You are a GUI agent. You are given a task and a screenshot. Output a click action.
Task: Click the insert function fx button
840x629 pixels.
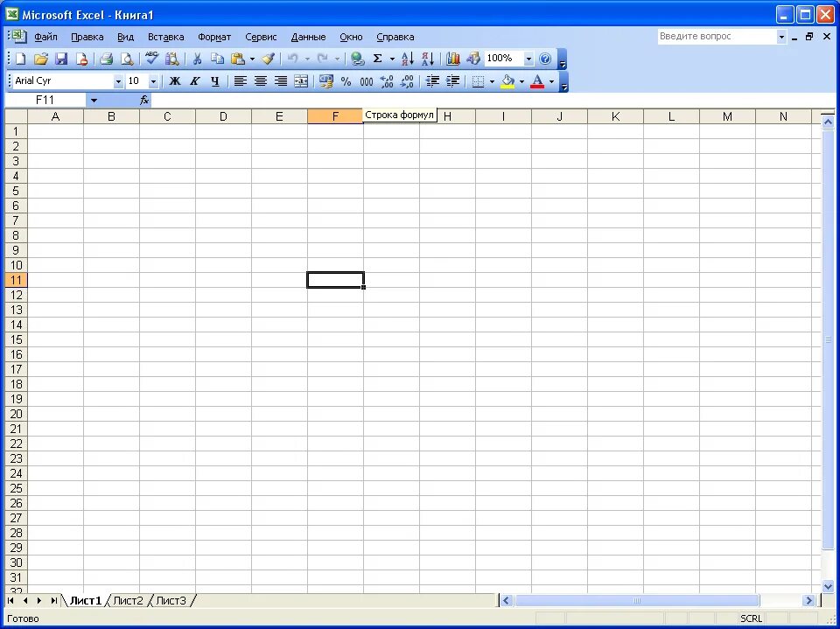click(144, 100)
